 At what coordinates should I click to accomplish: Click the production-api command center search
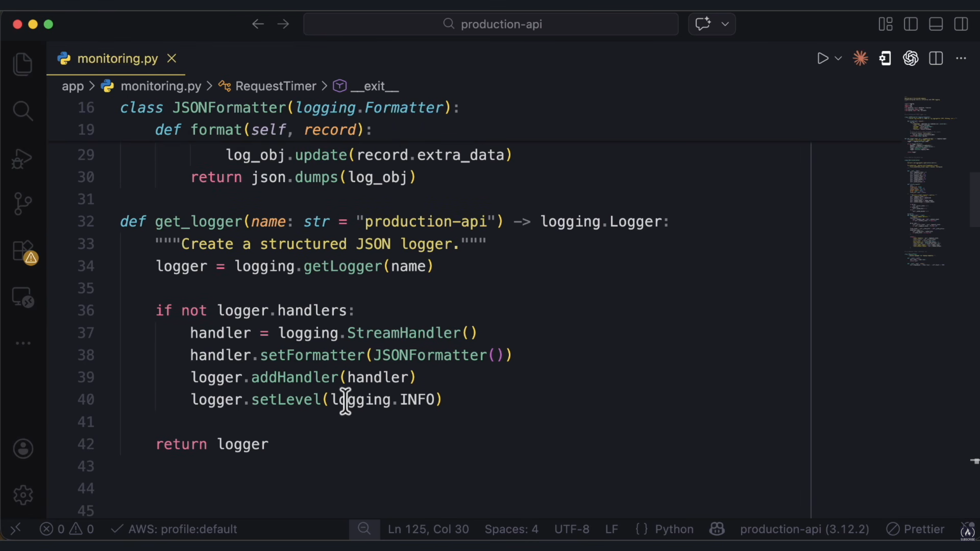click(491, 24)
